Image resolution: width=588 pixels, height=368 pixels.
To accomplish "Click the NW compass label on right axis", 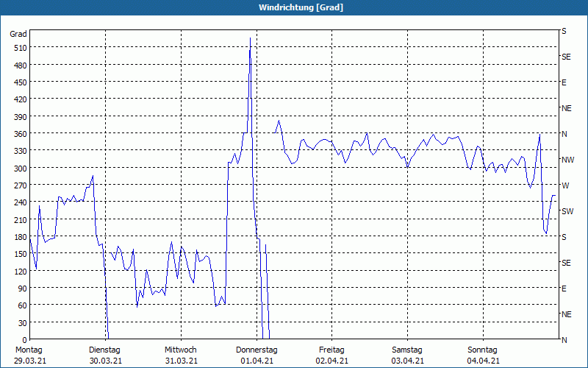I will (567, 160).
